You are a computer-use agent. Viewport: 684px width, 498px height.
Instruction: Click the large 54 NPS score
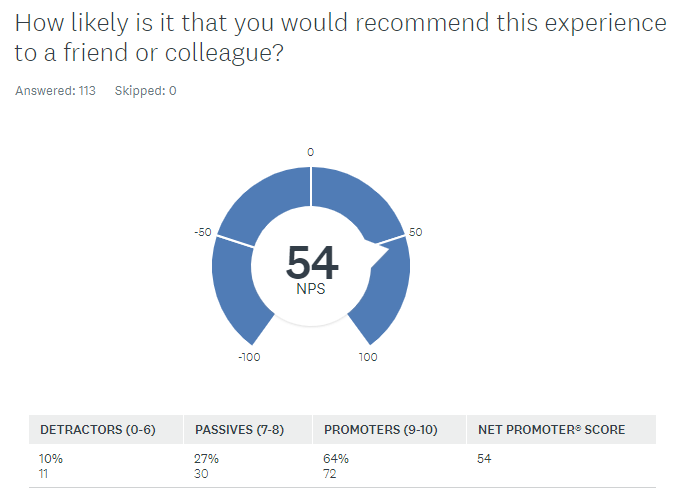tap(312, 262)
